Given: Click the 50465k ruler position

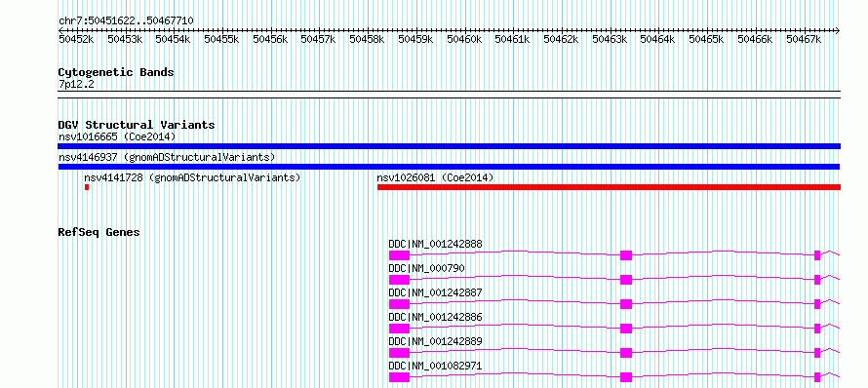Looking at the screenshot, I should tap(707, 39).
